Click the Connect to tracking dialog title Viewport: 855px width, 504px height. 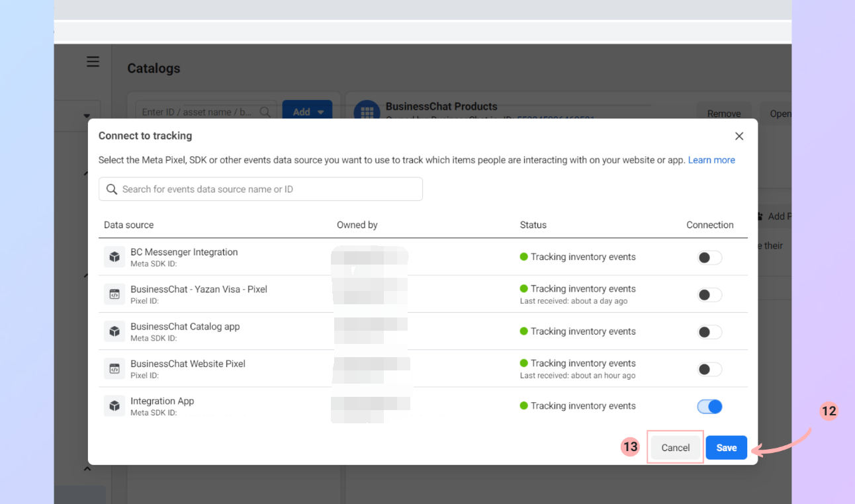[x=145, y=136]
